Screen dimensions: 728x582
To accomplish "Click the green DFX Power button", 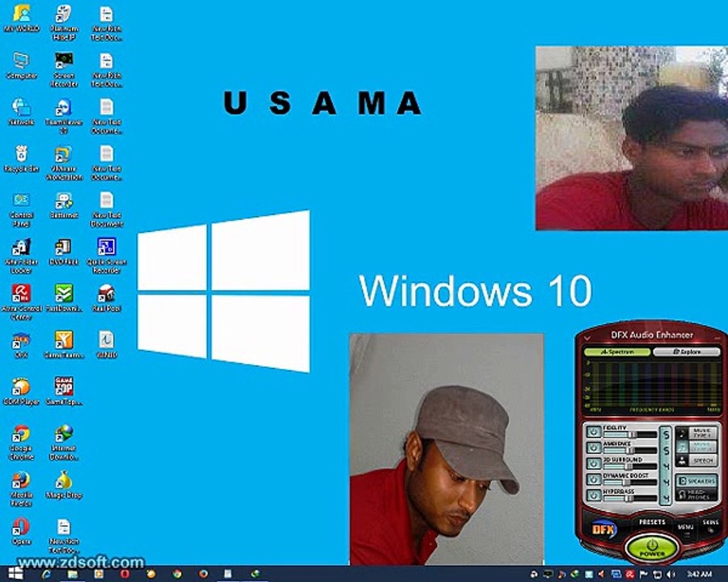I will [652, 548].
